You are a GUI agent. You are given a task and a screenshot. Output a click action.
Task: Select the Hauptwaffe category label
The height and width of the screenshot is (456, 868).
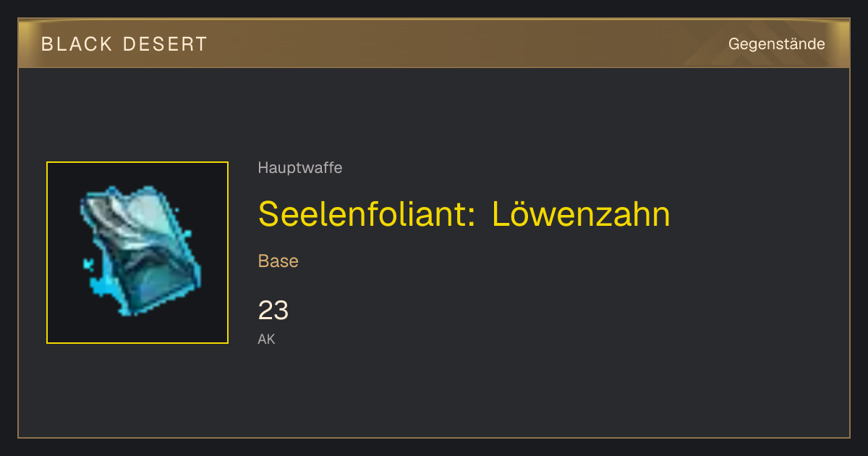[300, 168]
